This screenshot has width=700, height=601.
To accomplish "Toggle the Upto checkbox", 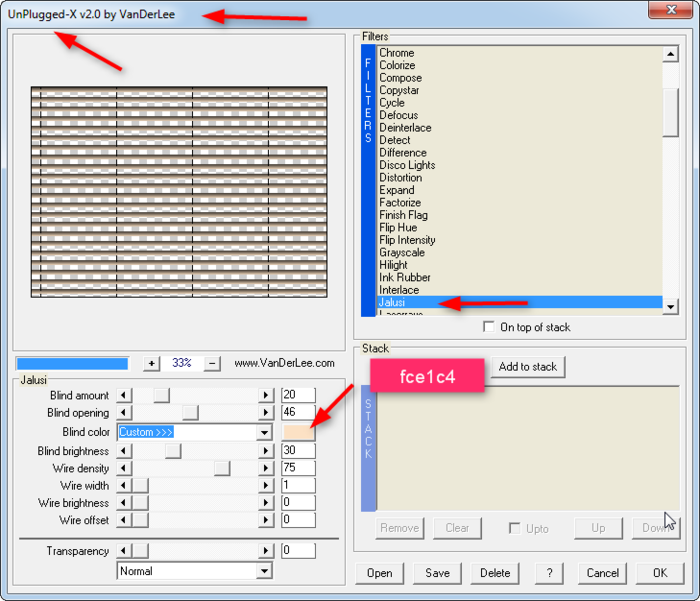I will [515, 529].
